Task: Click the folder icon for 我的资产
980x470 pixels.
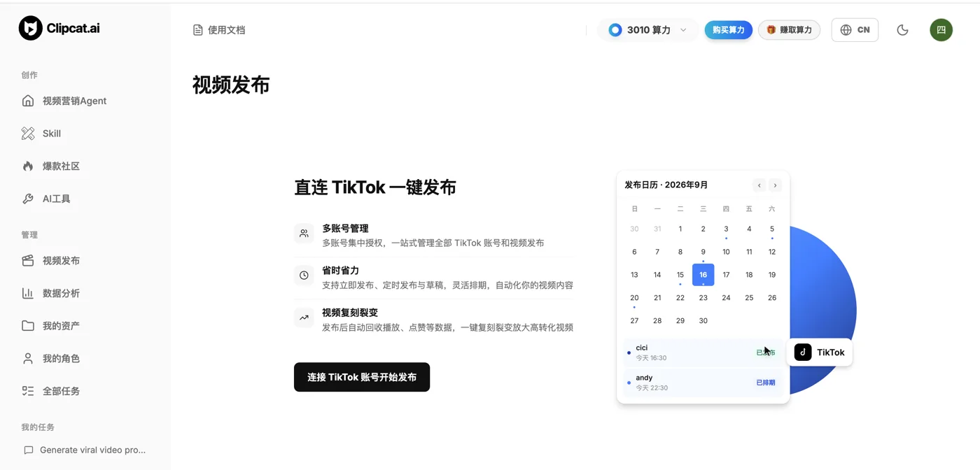Action: (x=28, y=326)
